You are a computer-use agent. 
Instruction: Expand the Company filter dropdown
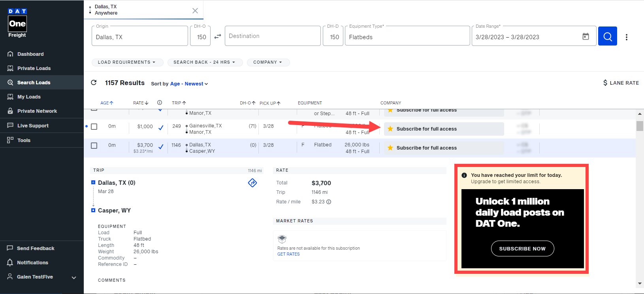pos(268,63)
